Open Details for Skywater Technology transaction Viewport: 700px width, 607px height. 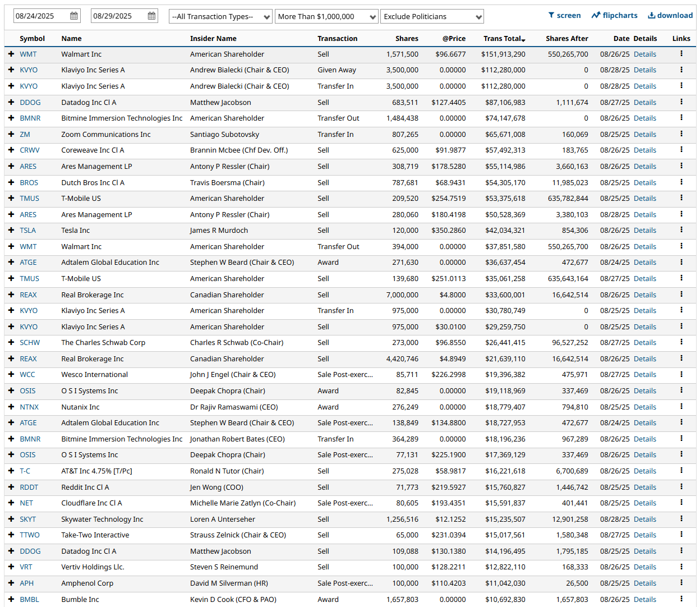pos(645,519)
